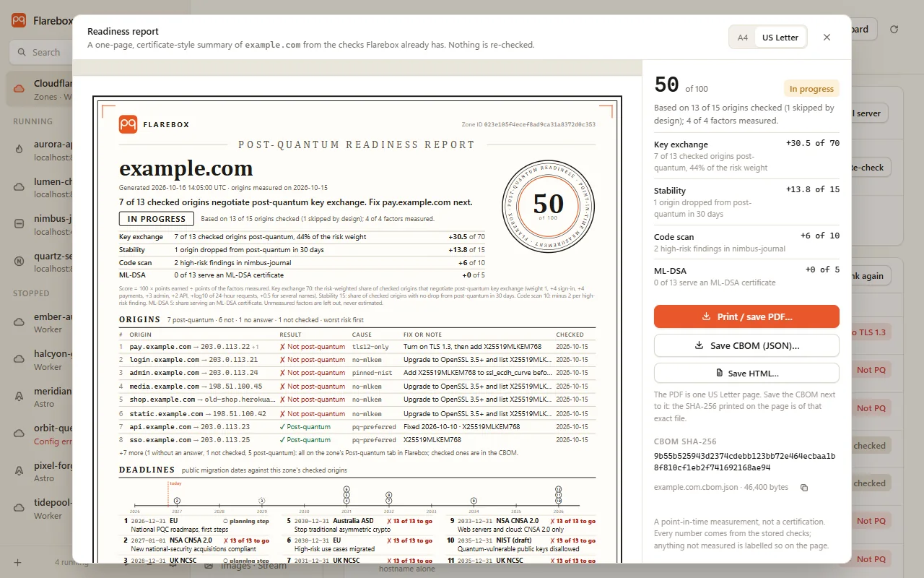Switch paper size to A4
The image size is (924, 578).
(x=743, y=38)
